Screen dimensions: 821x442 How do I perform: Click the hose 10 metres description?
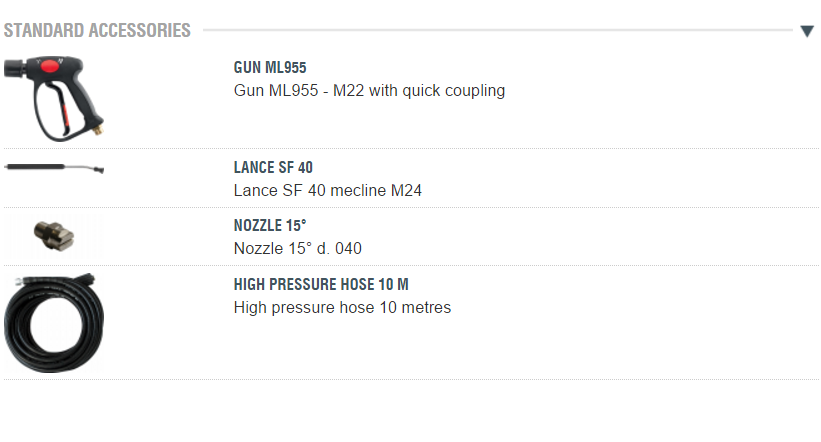[342, 308]
